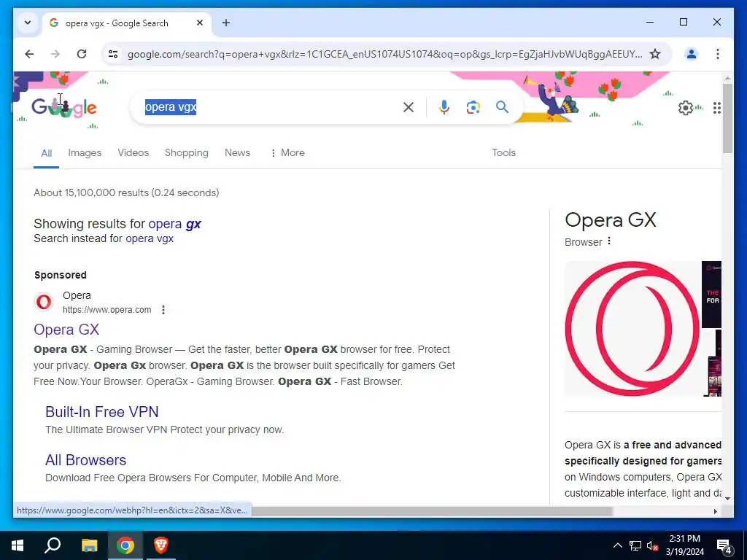Viewport: 747px width, 560px height.
Task: Open the search Tools options
Action: click(503, 153)
